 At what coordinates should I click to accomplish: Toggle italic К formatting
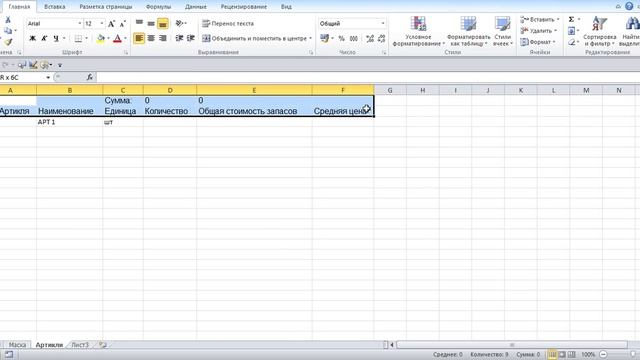coord(44,38)
